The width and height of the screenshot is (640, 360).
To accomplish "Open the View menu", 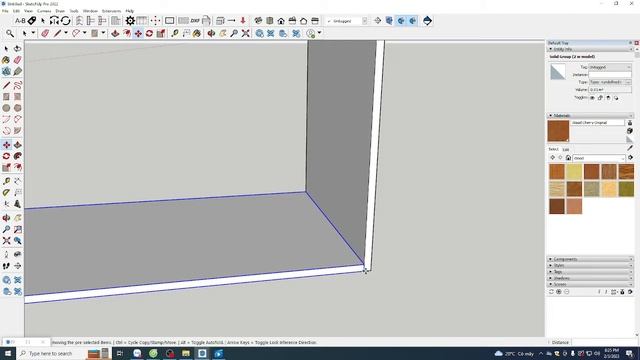I will click(x=29, y=11).
